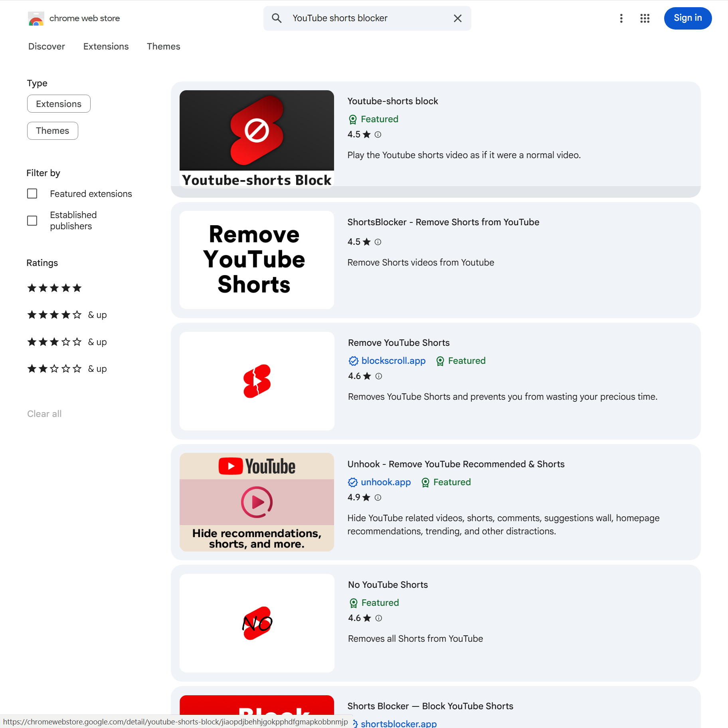Click the Featured label on No YouTube Shorts
The width and height of the screenshot is (728, 728).
380,603
